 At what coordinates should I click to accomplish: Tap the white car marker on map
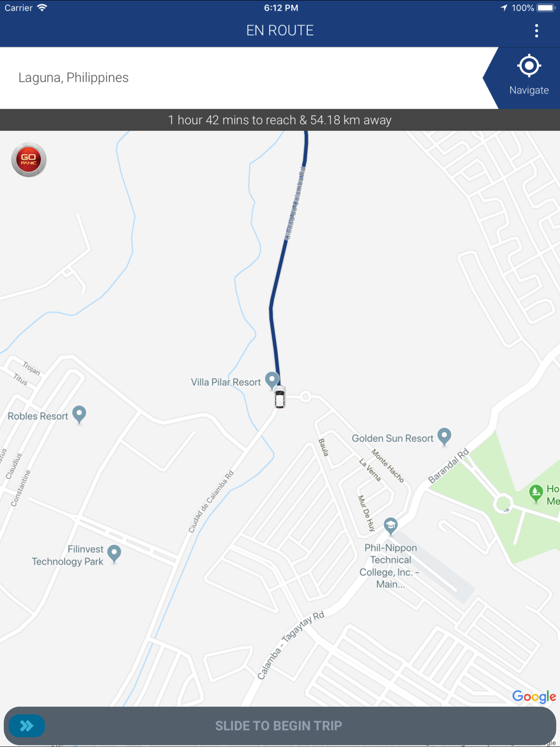pyautogui.click(x=279, y=397)
